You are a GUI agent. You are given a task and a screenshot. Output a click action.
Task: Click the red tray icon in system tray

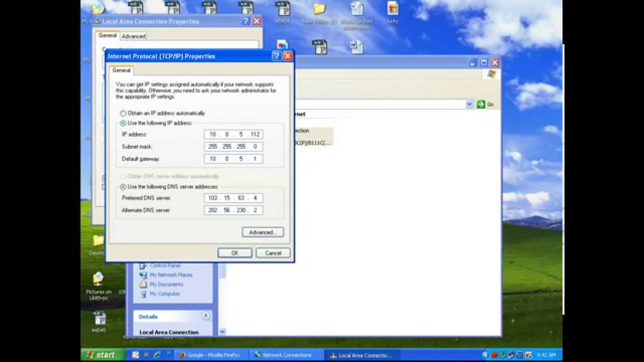[x=495, y=355]
